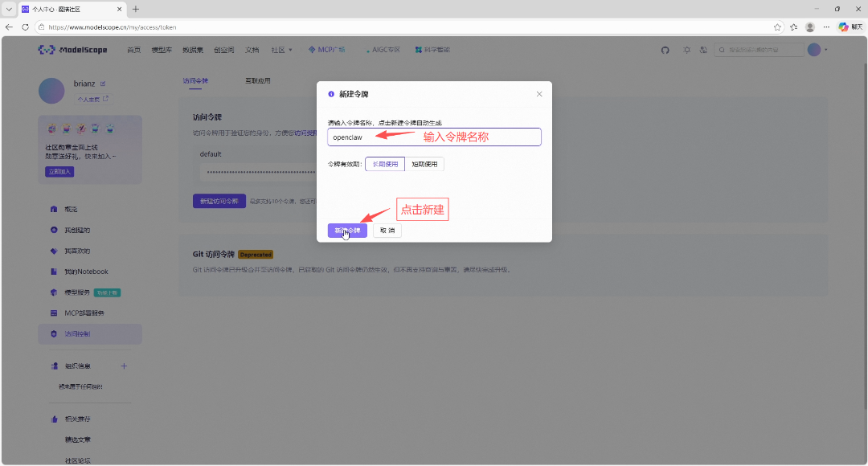The width and height of the screenshot is (868, 466).
Task: Open 首页 in the top navigation
Action: 133,50
